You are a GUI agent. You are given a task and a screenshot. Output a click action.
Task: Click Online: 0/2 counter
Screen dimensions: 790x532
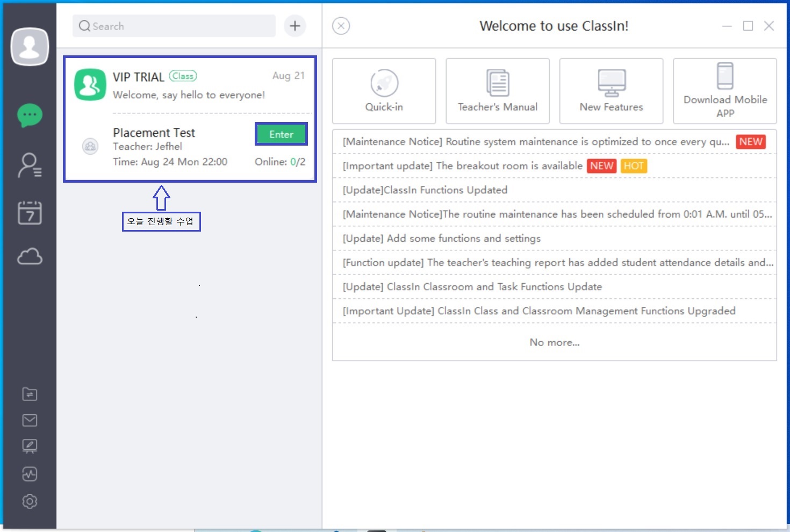(280, 162)
